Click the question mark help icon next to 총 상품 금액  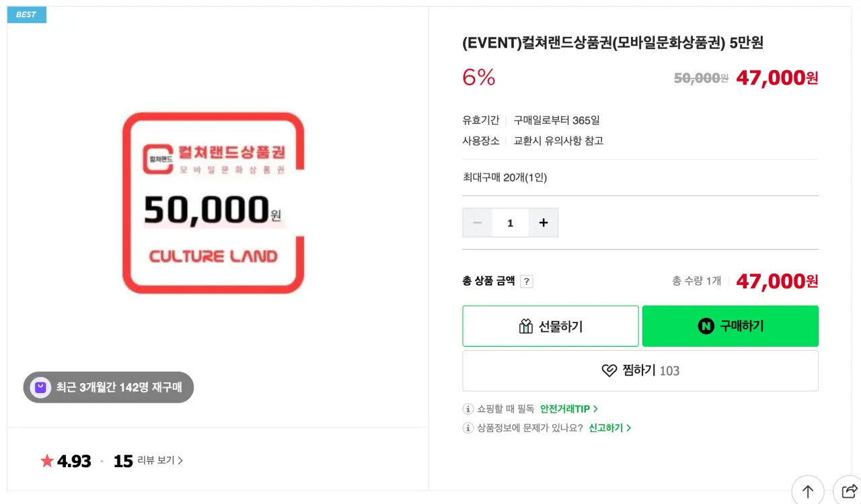click(527, 282)
